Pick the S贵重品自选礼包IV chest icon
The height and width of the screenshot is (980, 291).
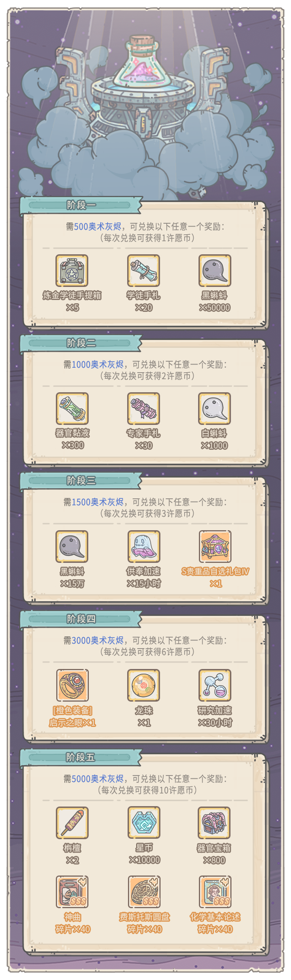(215, 547)
